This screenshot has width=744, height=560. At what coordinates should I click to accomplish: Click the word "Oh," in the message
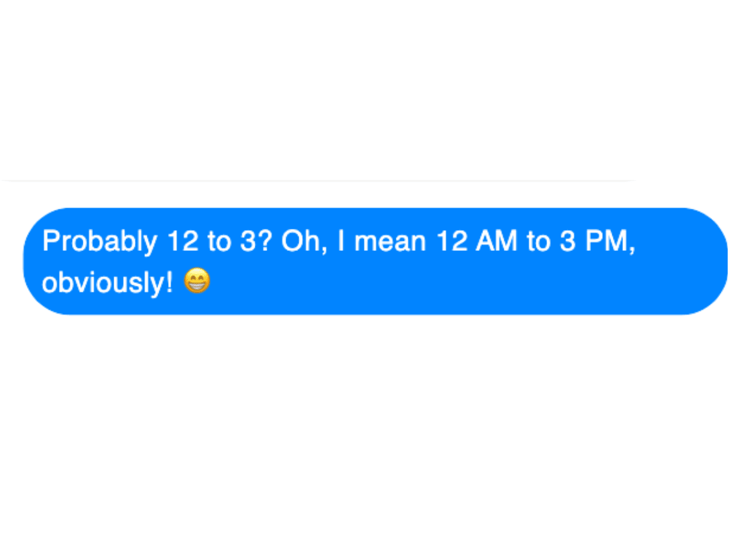click(304, 241)
